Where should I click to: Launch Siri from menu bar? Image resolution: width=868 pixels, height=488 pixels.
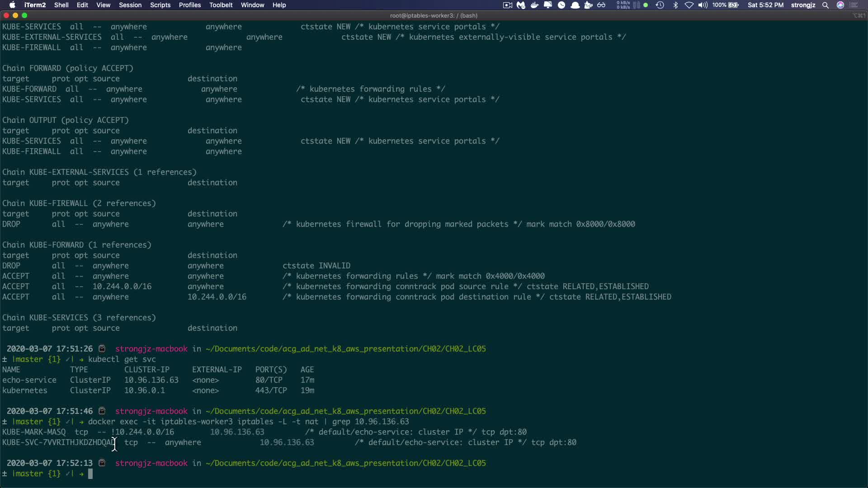coord(840,5)
